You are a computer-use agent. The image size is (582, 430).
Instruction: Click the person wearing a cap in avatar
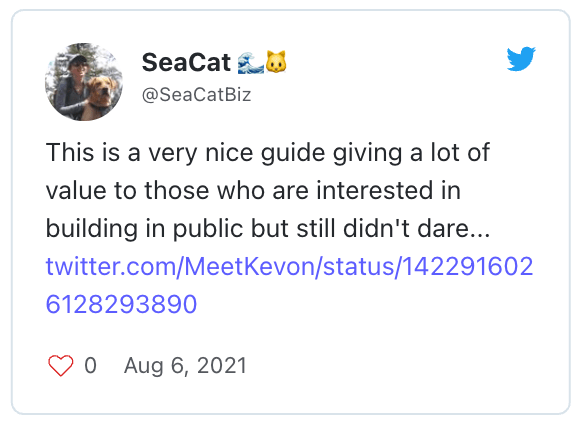point(71,85)
